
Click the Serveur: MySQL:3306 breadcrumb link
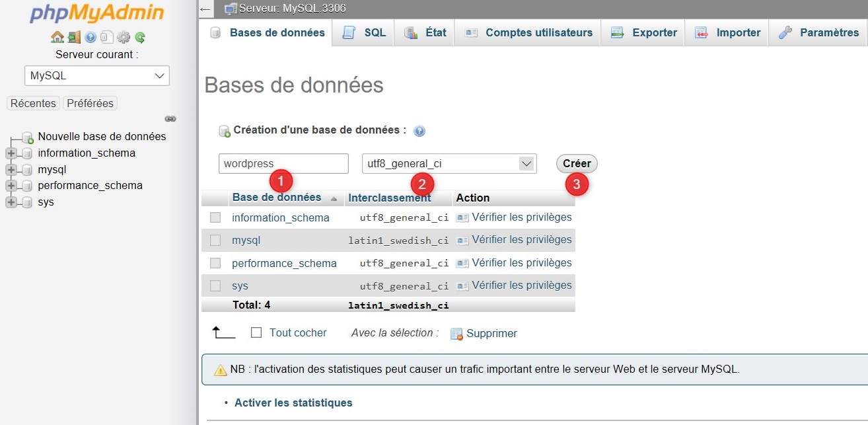pos(292,9)
